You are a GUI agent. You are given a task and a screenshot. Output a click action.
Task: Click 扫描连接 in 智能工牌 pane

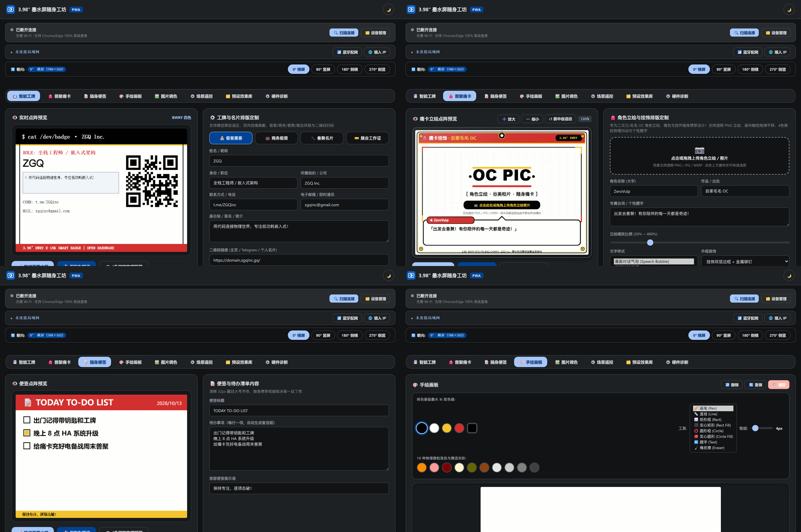pyautogui.click(x=344, y=33)
